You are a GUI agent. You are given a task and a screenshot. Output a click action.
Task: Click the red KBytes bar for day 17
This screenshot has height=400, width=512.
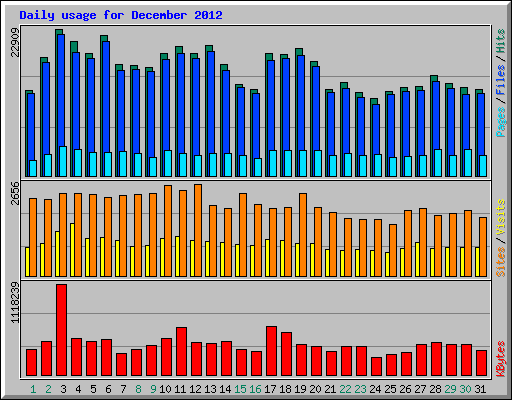coord(271,351)
